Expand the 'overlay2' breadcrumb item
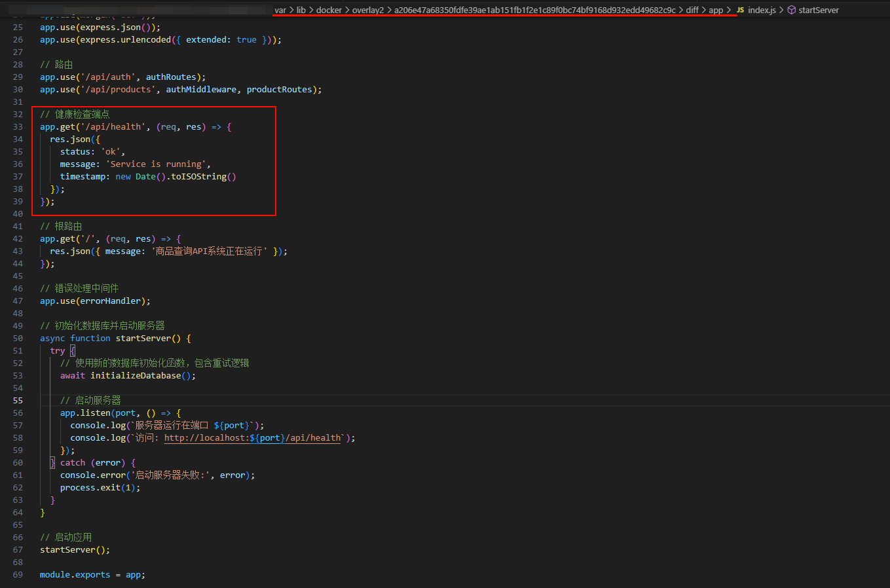Viewport: 890px width, 588px height. tap(367, 10)
